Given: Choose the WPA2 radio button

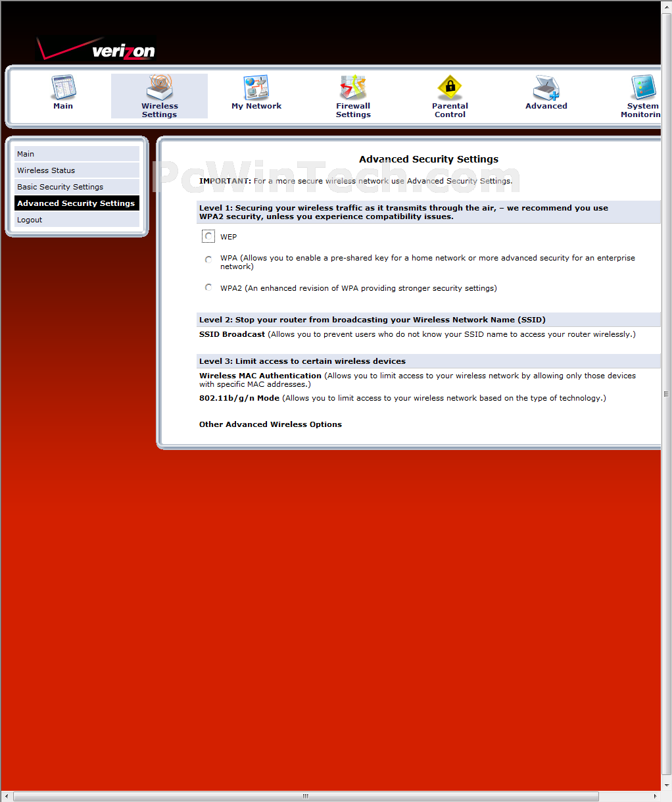Looking at the screenshot, I should pos(208,288).
